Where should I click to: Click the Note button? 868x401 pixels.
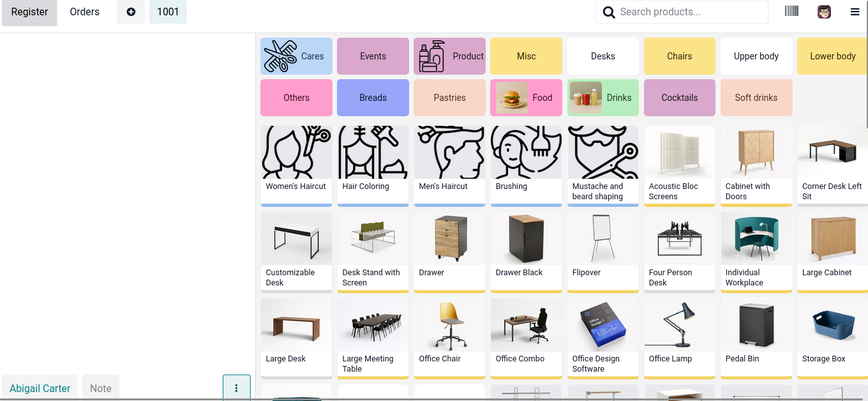[101, 388]
